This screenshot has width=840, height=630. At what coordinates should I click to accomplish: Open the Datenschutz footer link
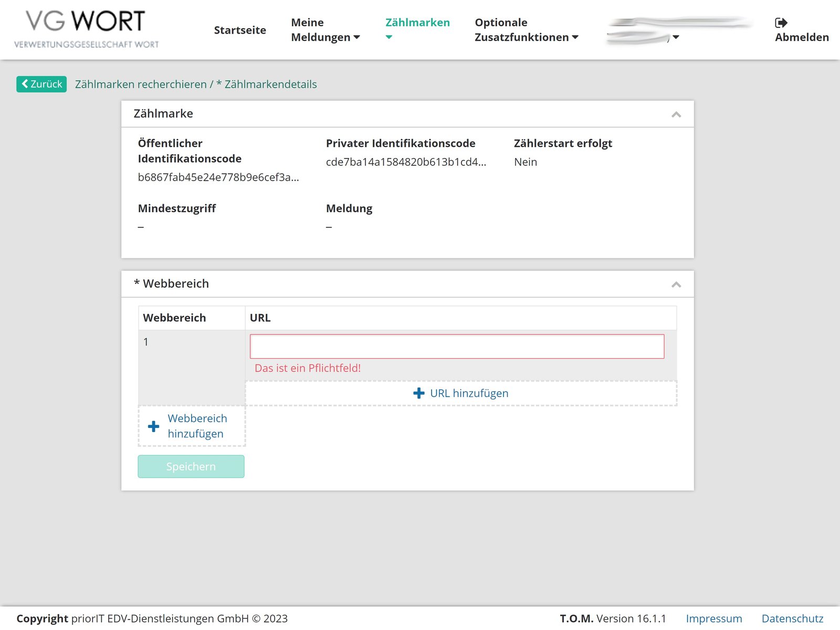click(792, 618)
